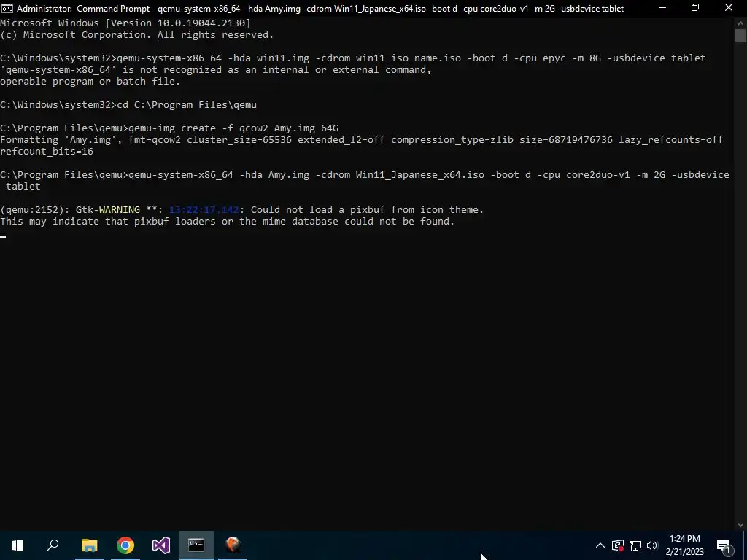Open Visual Studio from taskbar
Viewport: 747px width, 560px height.
pos(161,545)
